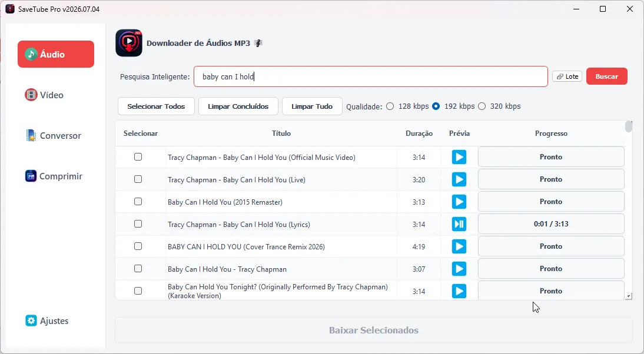Screen dimensions: 644x354
Task: Click Limpar Tudo
Action: click(x=312, y=106)
